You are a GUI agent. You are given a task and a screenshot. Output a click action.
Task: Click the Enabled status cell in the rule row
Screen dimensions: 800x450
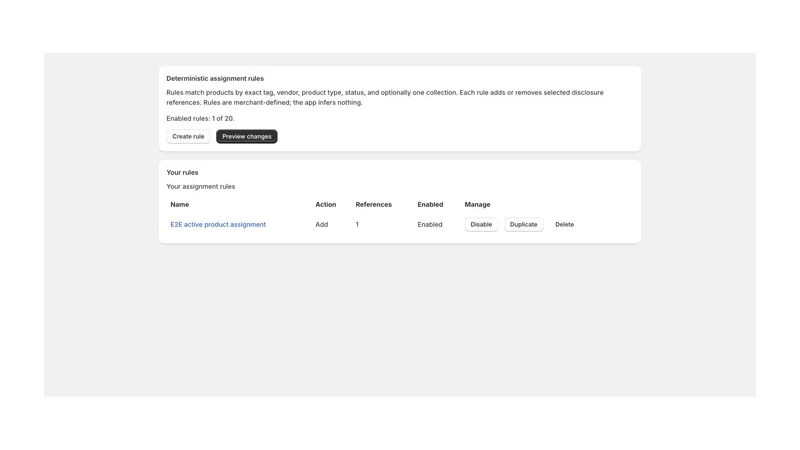click(430, 224)
